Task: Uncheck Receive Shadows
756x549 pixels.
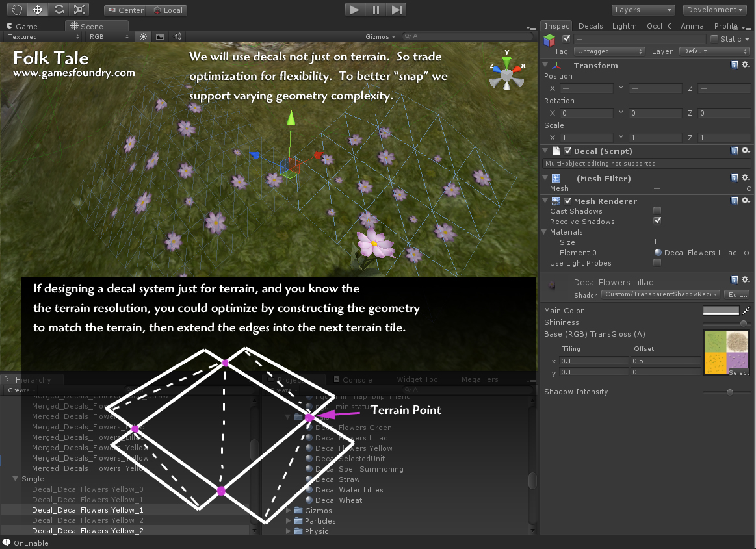Action: click(x=657, y=220)
